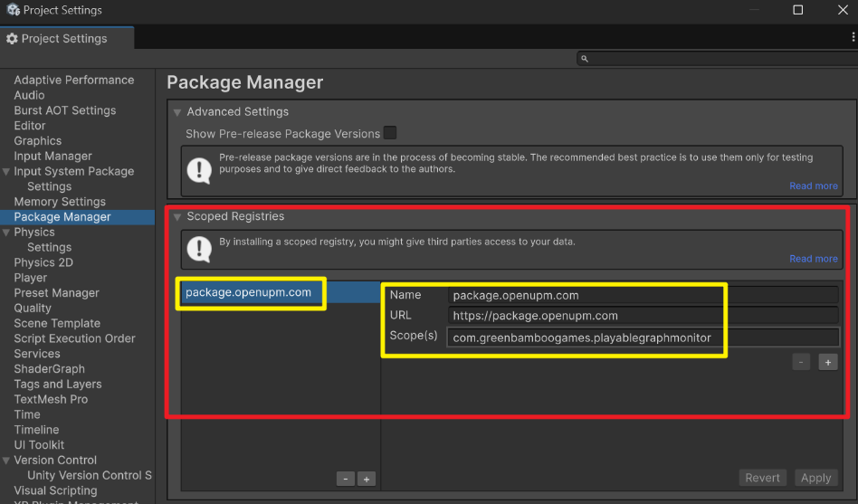
Task: Collapse the Scoped Registries section
Action: pyautogui.click(x=177, y=216)
